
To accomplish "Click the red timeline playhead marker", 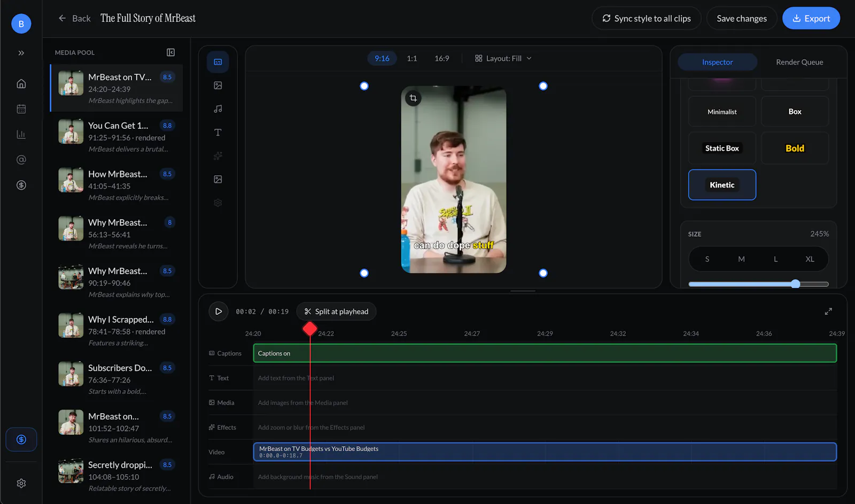I will [x=310, y=329].
